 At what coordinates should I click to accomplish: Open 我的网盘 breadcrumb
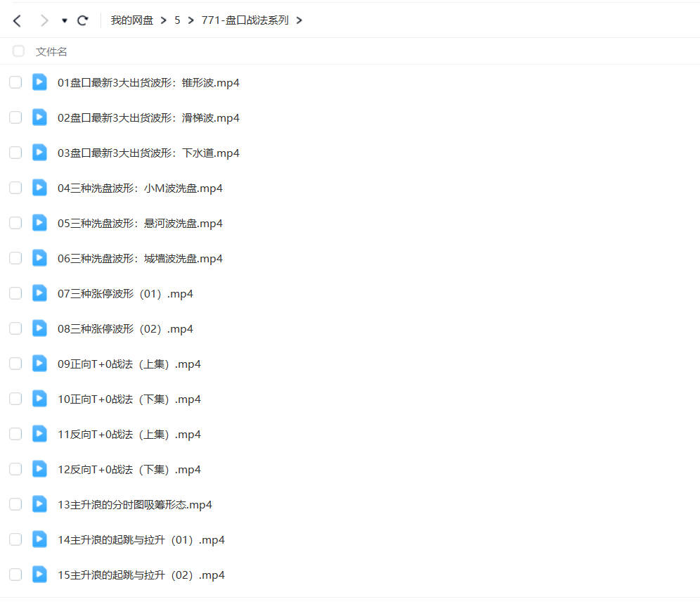point(131,20)
